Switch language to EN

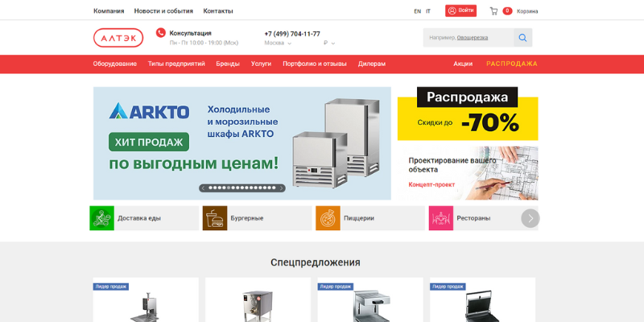[417, 11]
